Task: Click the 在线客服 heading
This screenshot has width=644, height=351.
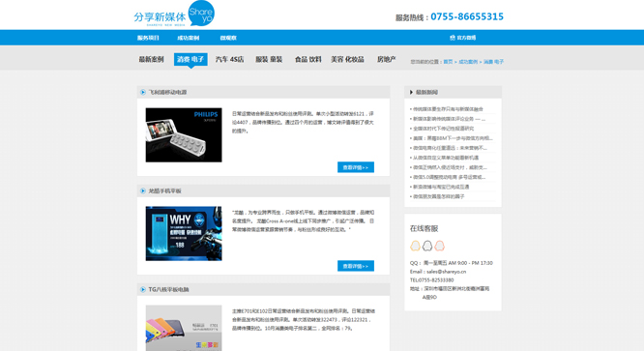Action: (x=424, y=228)
